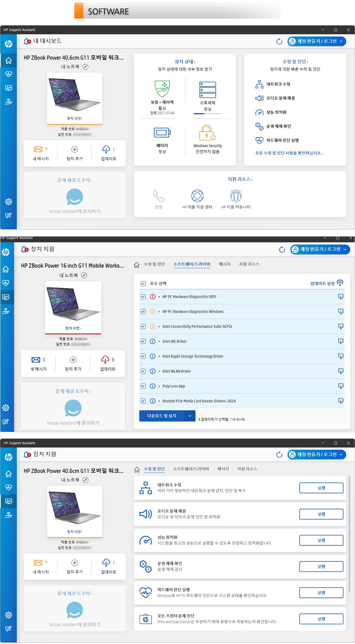The height and width of the screenshot is (644, 355).
Task: Open support hand icon in dashboard window sidebar
Action: [x=8, y=102]
